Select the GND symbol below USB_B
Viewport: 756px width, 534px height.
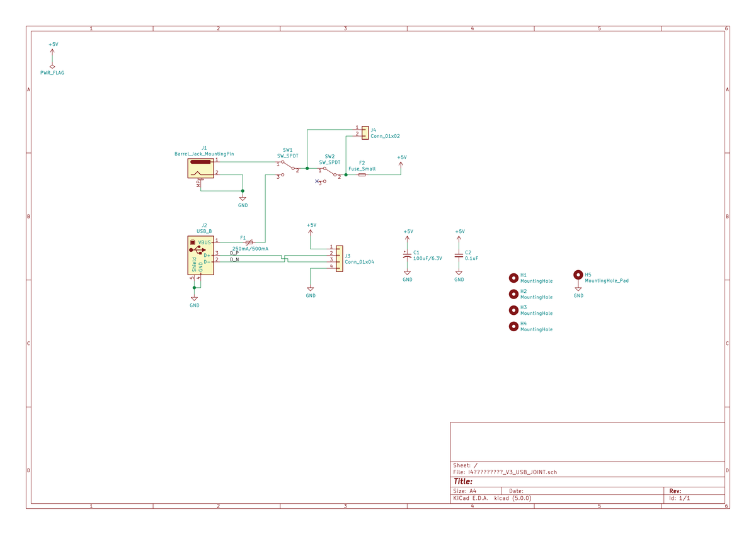tap(194, 299)
